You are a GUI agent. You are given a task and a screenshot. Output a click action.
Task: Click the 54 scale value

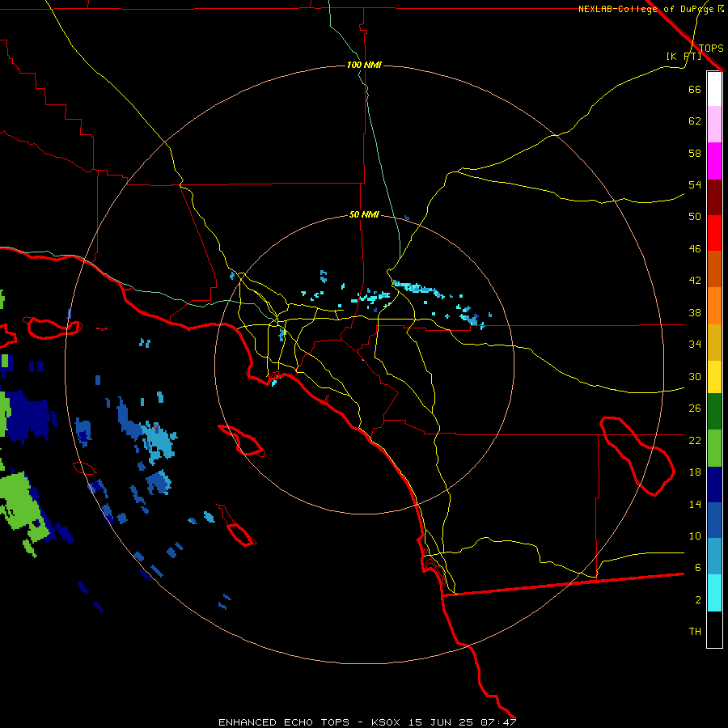pyautogui.click(x=695, y=184)
